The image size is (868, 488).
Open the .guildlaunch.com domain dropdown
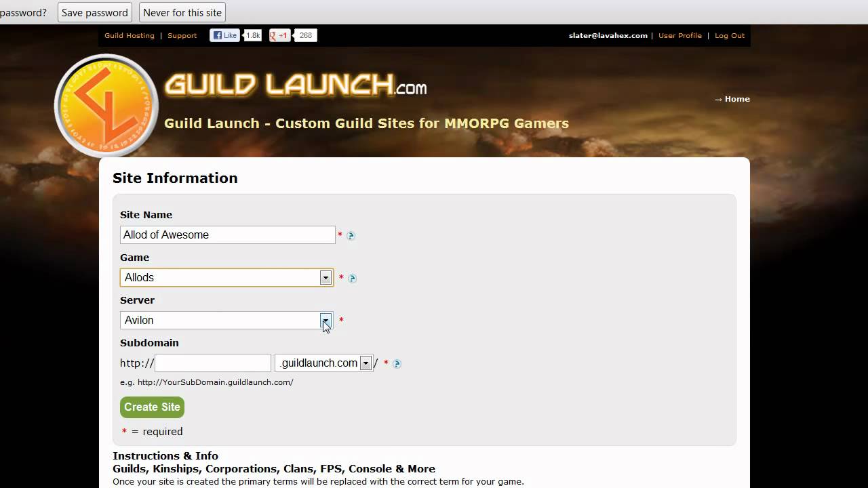pos(323,363)
